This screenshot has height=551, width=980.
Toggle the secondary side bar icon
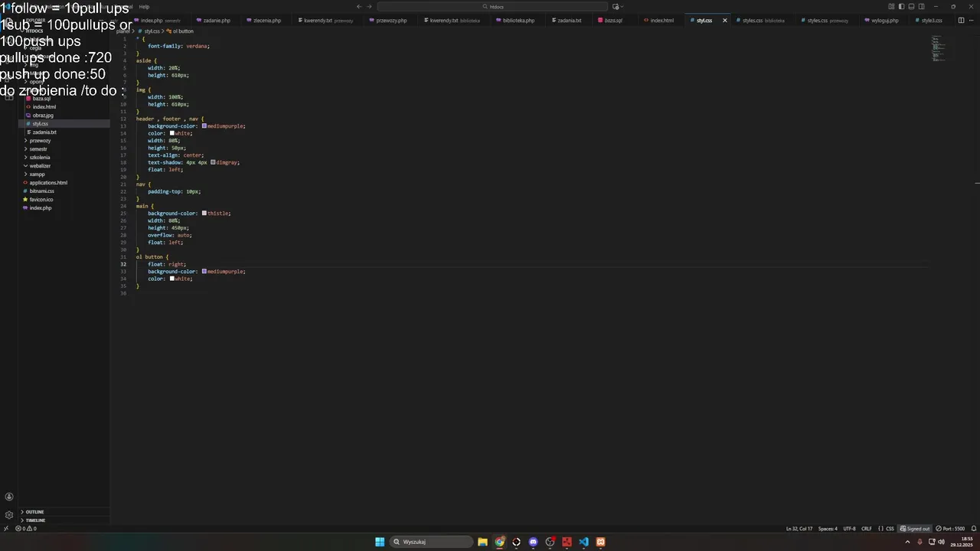pyautogui.click(x=921, y=6)
